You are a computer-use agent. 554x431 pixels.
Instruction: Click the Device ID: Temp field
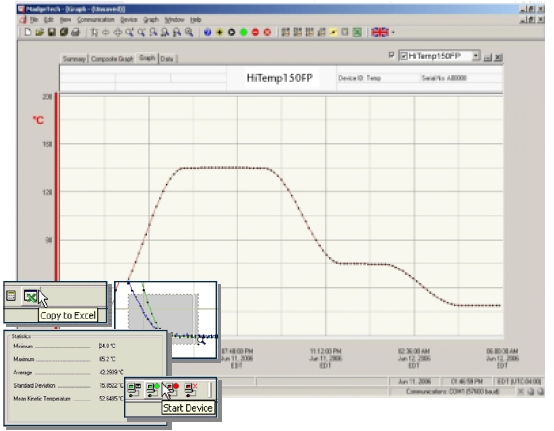[359, 78]
